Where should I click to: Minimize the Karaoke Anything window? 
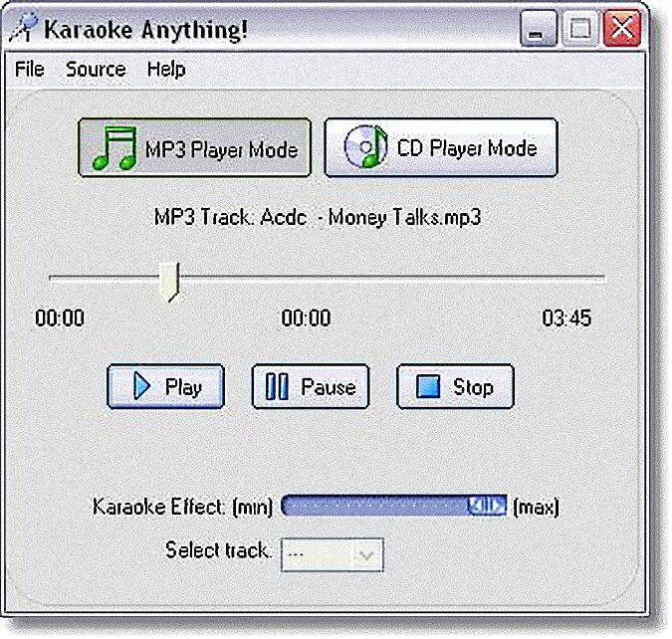click(x=539, y=29)
